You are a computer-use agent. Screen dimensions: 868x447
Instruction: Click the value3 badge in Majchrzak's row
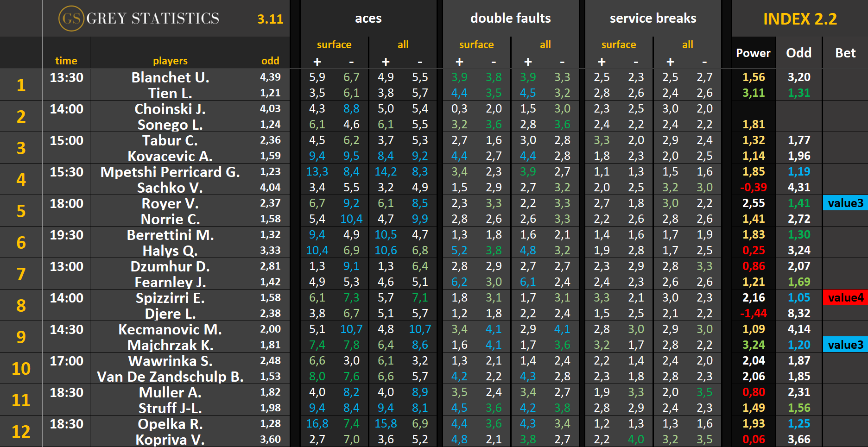pos(845,345)
